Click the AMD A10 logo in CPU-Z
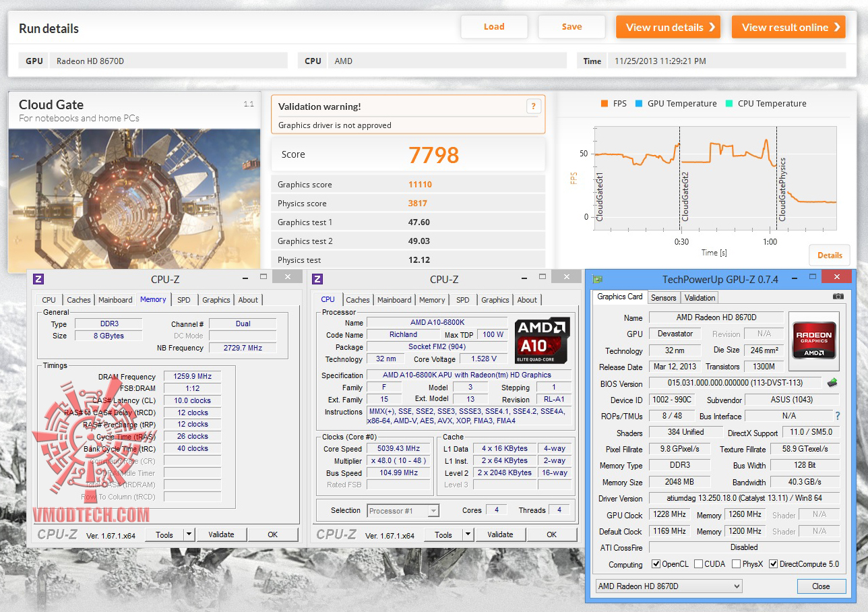This screenshot has width=868, height=612. 542,340
